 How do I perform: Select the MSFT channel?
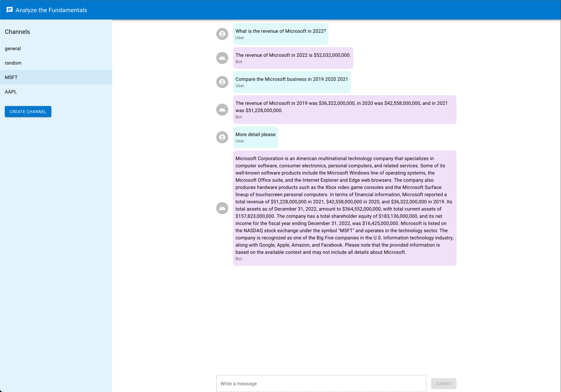pyautogui.click(x=11, y=77)
